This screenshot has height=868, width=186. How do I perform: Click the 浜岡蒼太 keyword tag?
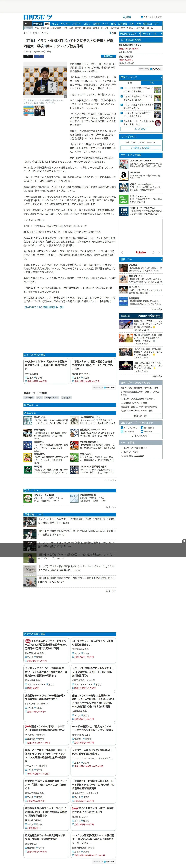(66, 398)
